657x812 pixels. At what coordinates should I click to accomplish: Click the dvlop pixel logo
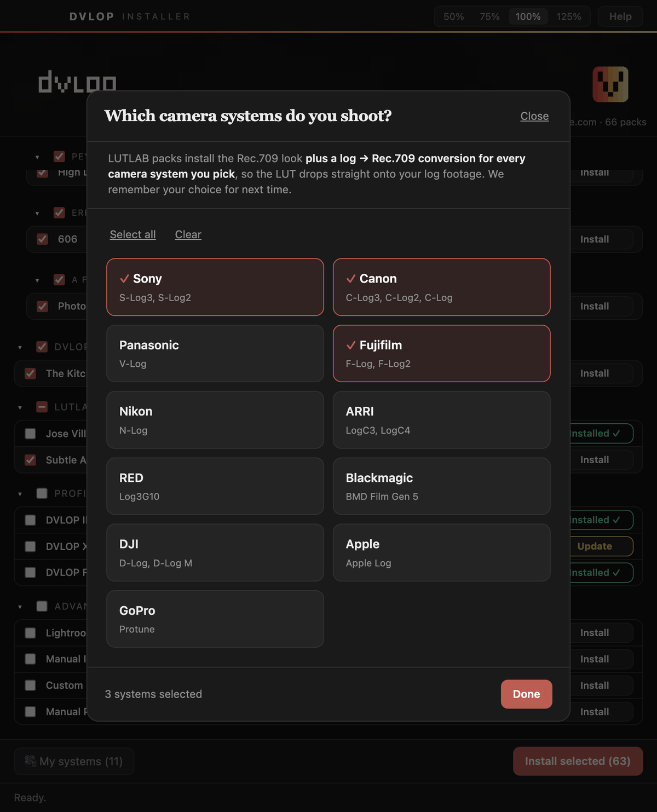pyautogui.click(x=77, y=82)
